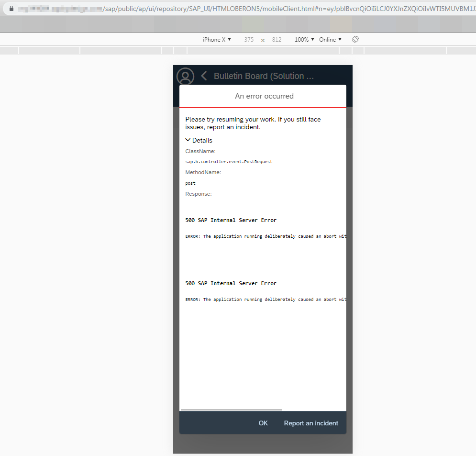Image resolution: width=476 pixels, height=456 pixels.
Task: Click 'Please try resuming your work' message
Action: point(253,123)
